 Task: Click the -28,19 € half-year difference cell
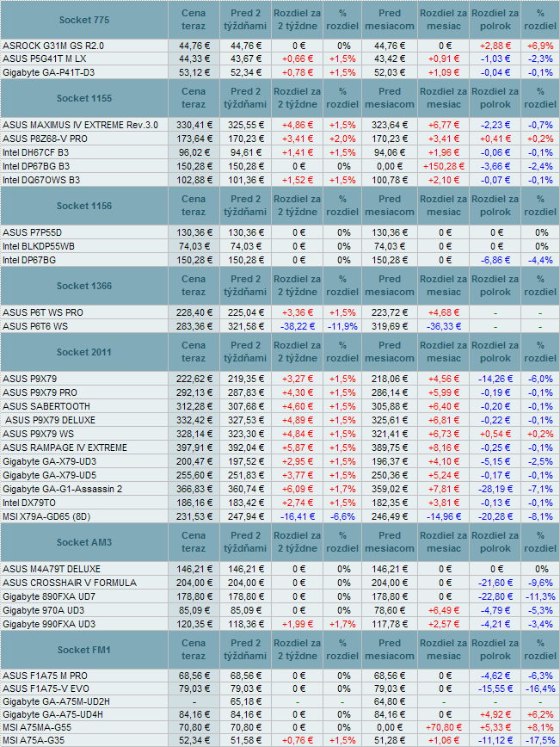coord(495,490)
